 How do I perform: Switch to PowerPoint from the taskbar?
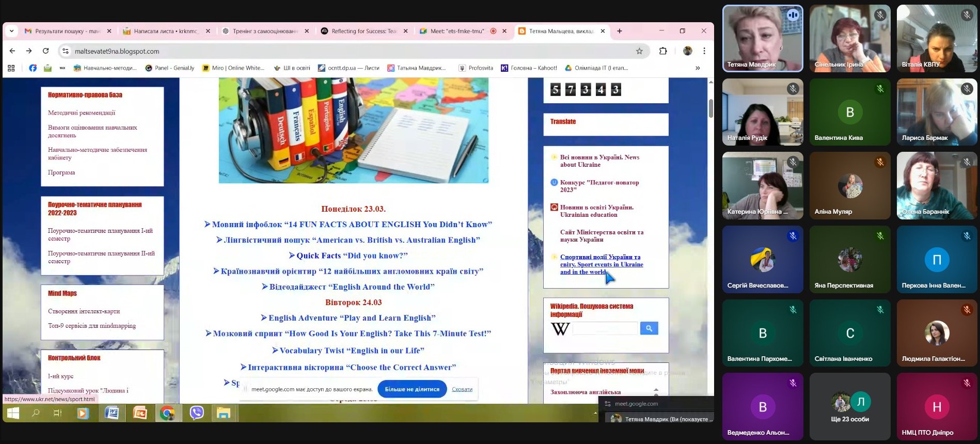[139, 413]
